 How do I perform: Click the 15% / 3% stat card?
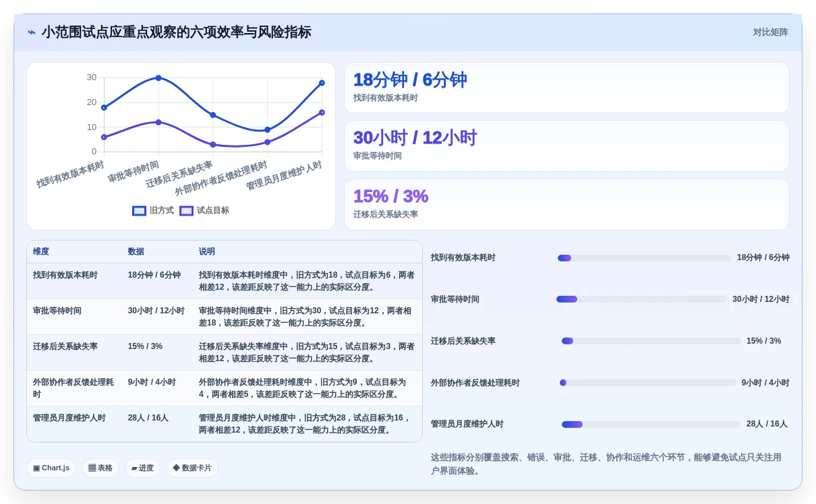point(566,204)
